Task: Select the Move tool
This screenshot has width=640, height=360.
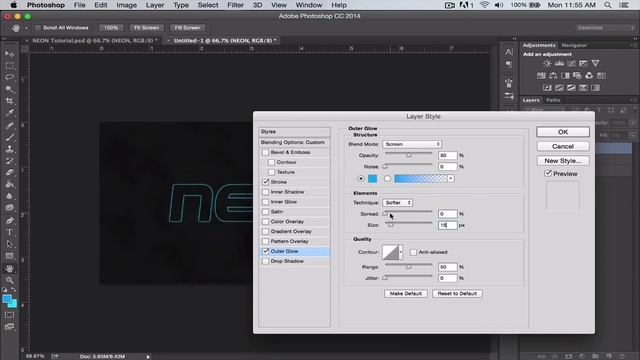Action: [x=9, y=54]
